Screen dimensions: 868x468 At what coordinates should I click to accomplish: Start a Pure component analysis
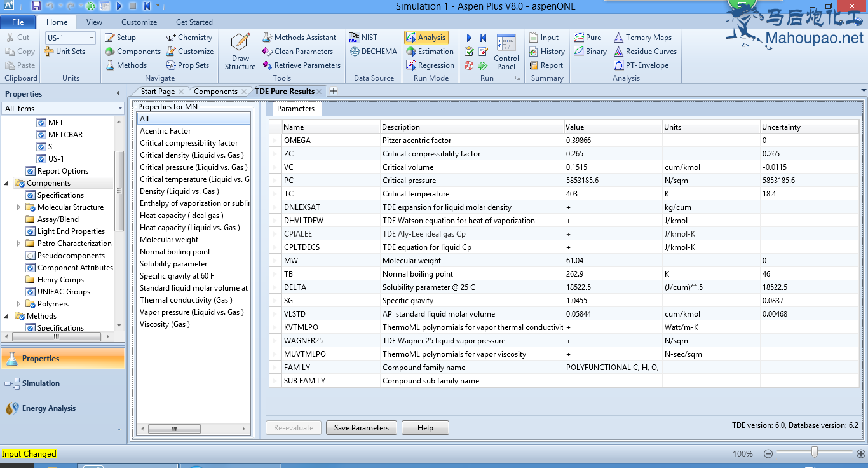point(587,38)
